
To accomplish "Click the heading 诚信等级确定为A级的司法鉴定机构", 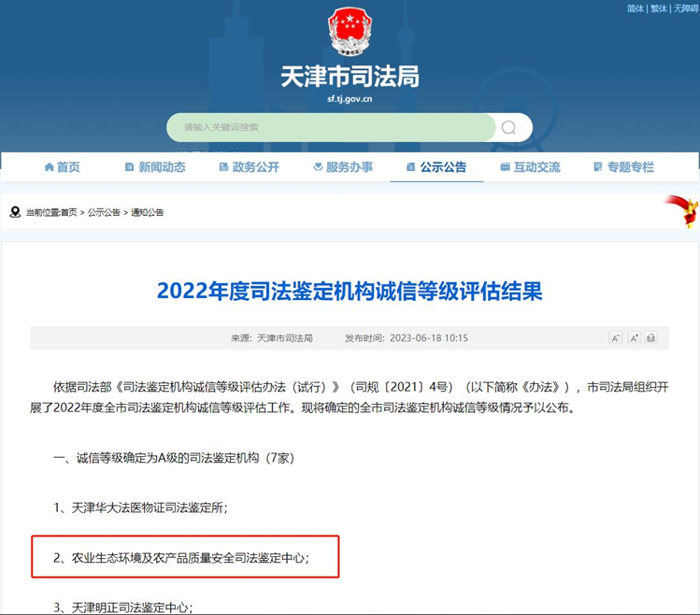I will [x=168, y=458].
